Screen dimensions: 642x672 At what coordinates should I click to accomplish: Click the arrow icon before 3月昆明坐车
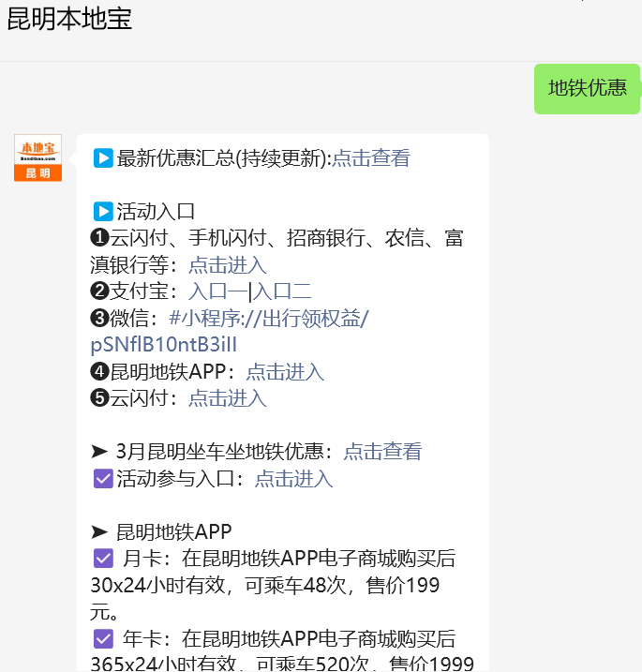point(99,452)
